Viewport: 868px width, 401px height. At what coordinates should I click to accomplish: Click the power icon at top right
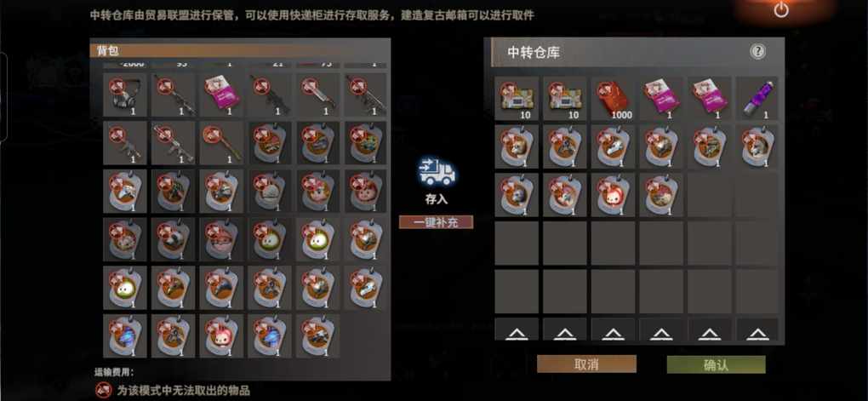[x=781, y=9]
